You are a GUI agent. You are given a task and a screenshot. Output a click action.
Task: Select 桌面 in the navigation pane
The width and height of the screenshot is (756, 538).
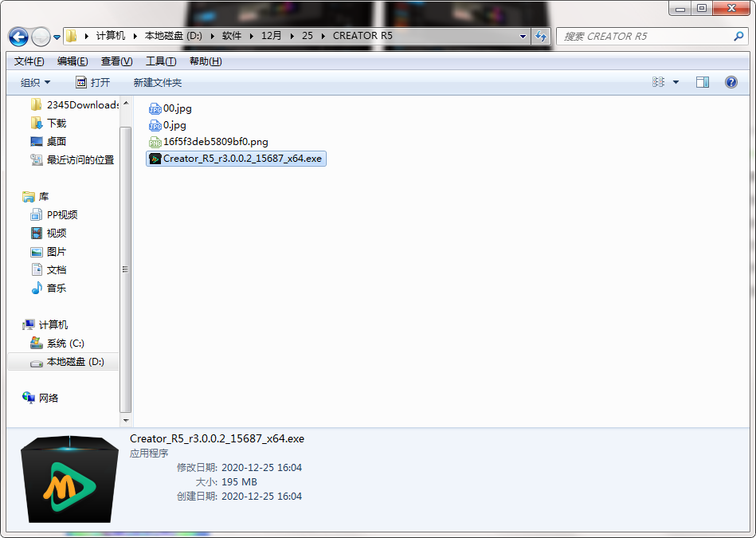pyautogui.click(x=49, y=141)
